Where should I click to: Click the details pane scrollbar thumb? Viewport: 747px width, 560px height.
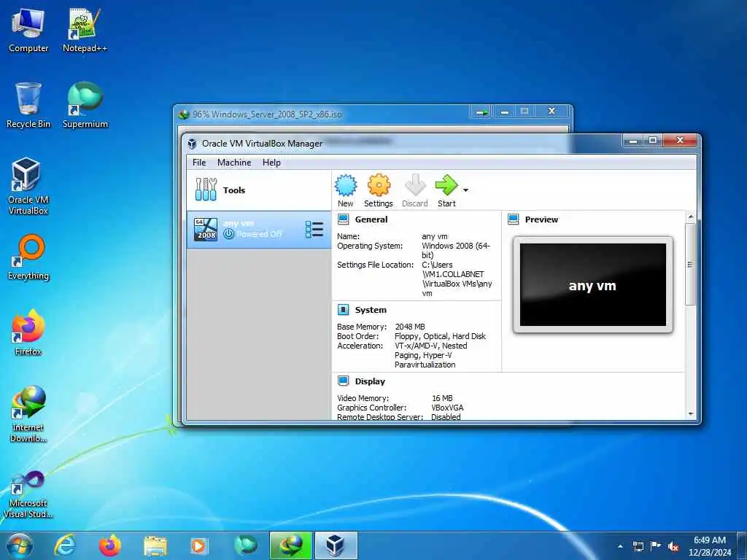[x=691, y=263]
